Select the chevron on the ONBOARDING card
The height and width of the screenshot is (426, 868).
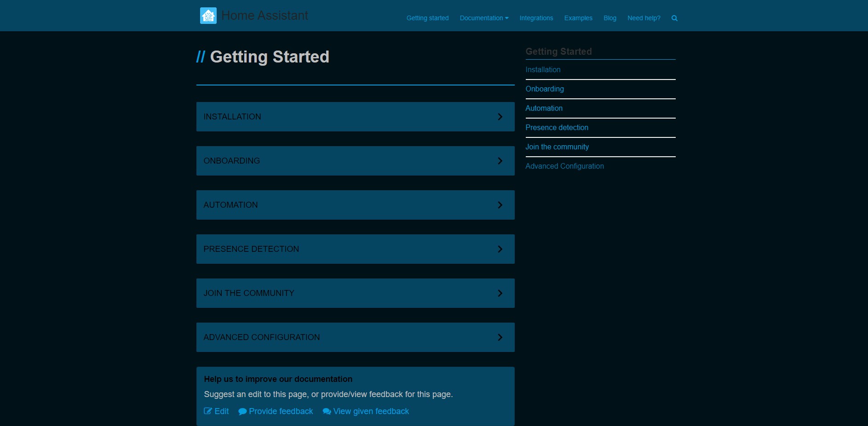pos(500,160)
